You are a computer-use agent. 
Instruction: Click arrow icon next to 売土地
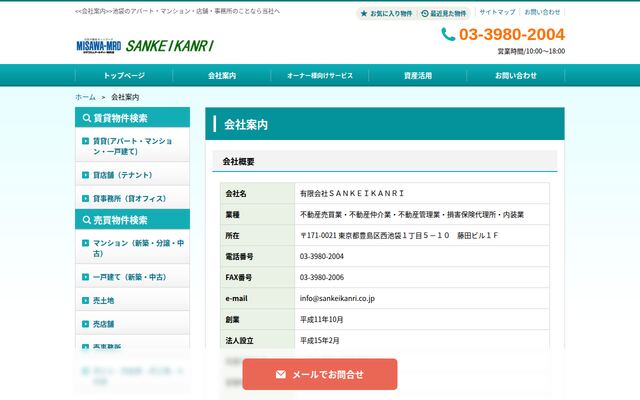pos(85,300)
